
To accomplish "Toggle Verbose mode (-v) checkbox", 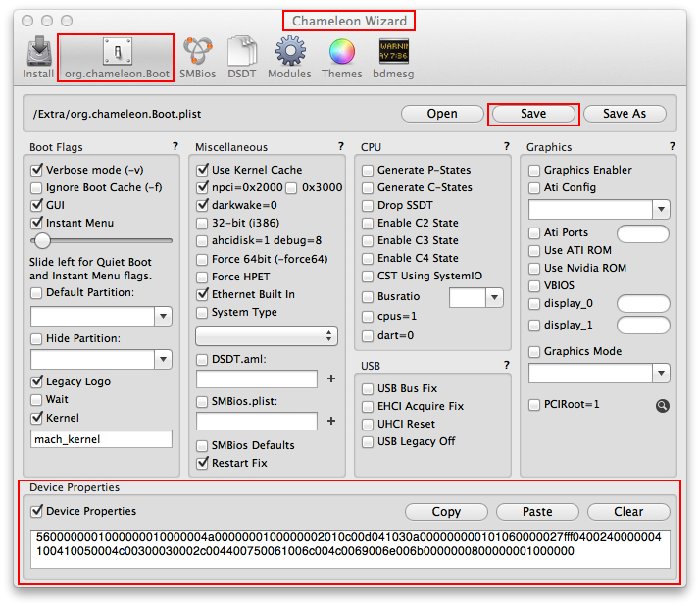I will pos(36,170).
